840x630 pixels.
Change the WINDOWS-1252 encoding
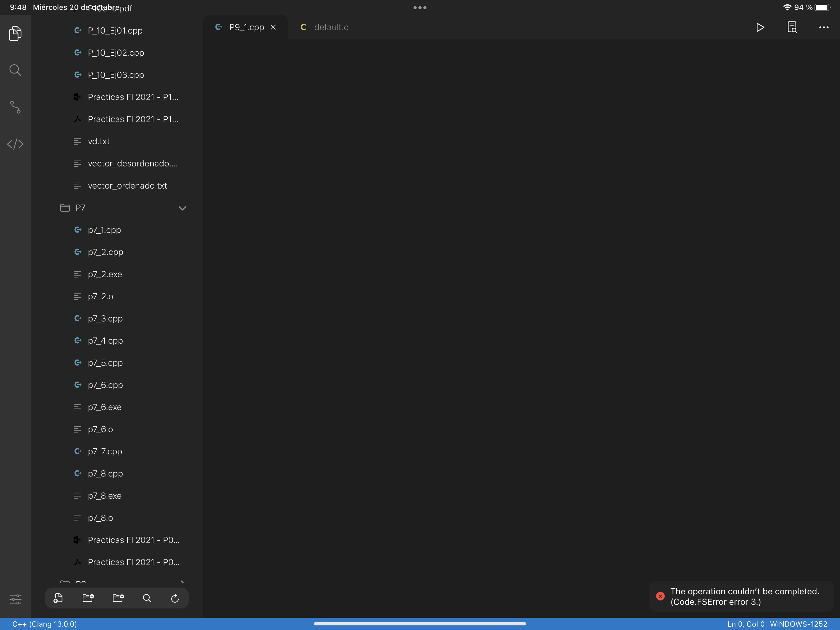pos(798,624)
